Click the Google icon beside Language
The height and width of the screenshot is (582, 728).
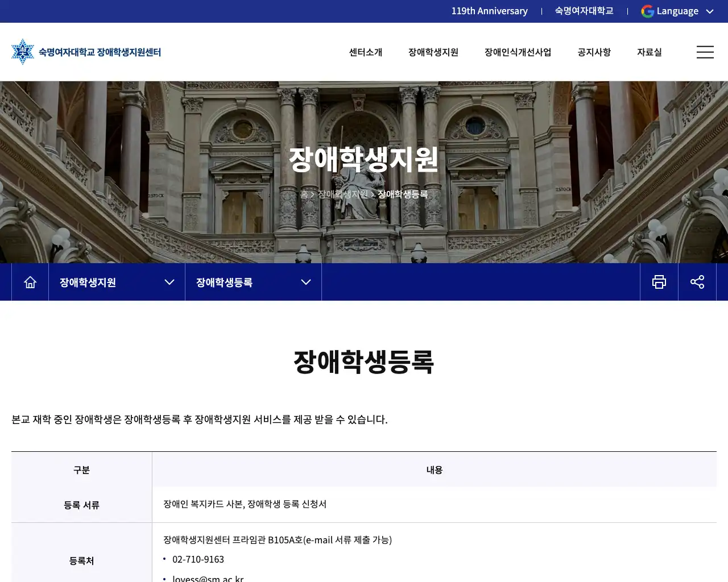pos(647,11)
